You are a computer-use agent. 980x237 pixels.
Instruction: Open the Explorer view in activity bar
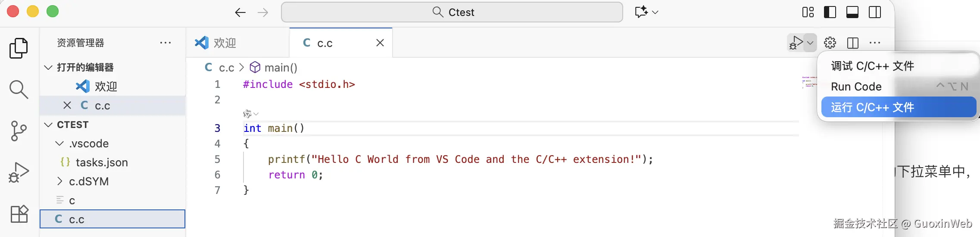click(19, 48)
